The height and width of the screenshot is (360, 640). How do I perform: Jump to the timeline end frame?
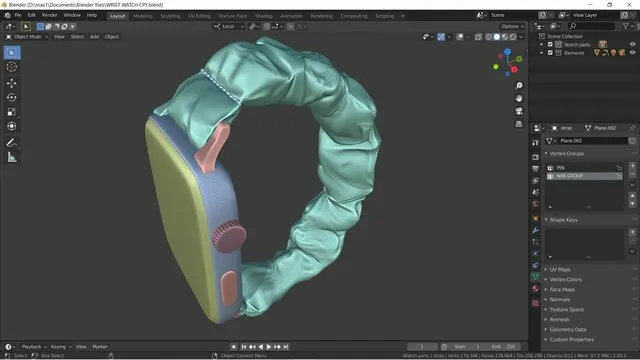286,347
